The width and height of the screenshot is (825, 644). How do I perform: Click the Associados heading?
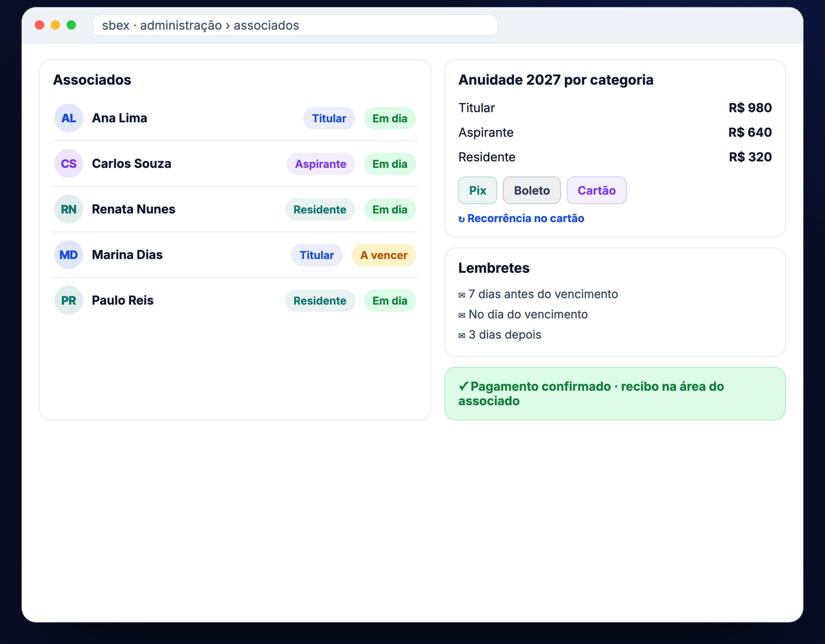click(x=92, y=80)
